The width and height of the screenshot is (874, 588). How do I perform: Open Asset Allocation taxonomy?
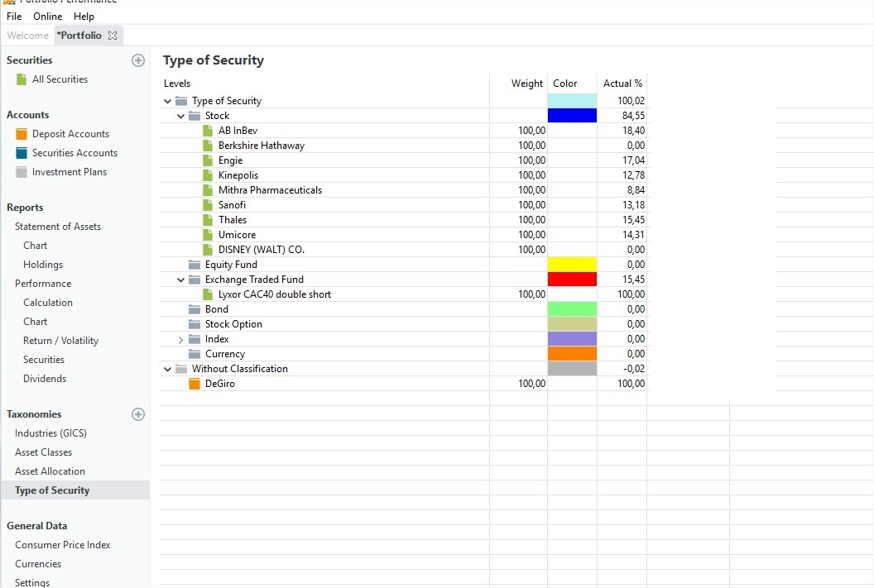[x=50, y=471]
